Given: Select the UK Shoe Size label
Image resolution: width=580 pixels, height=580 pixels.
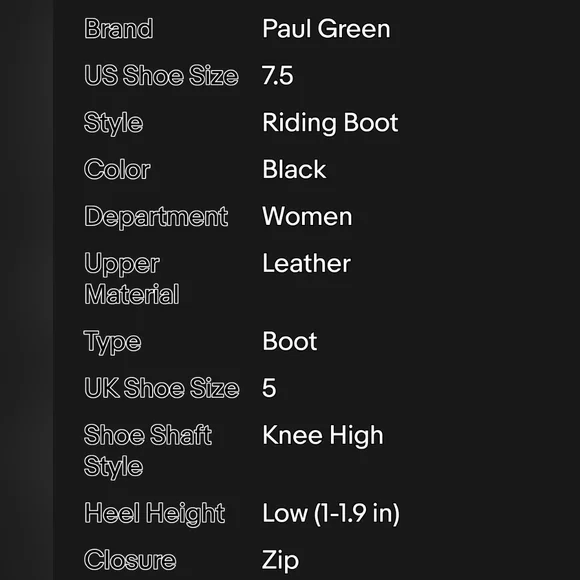Looking at the screenshot, I should [x=162, y=388].
